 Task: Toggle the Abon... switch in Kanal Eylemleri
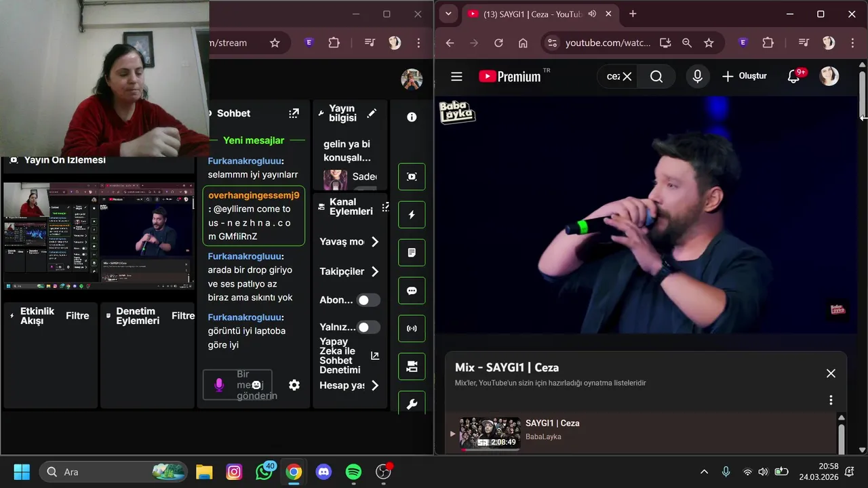[368, 300]
